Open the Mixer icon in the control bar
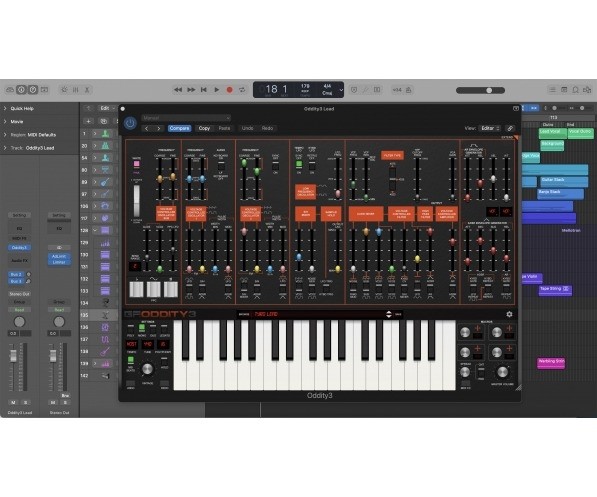 (x=75, y=90)
